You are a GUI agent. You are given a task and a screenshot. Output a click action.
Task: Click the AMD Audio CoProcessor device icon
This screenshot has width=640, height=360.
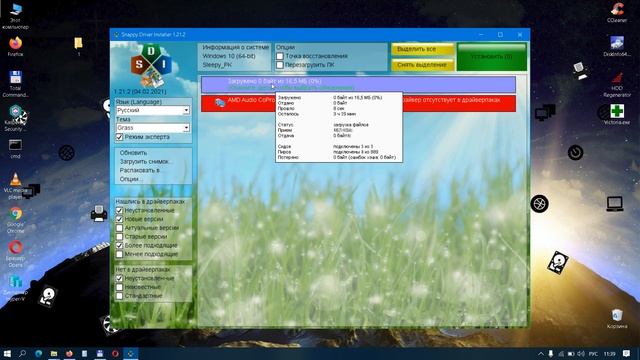coord(220,103)
